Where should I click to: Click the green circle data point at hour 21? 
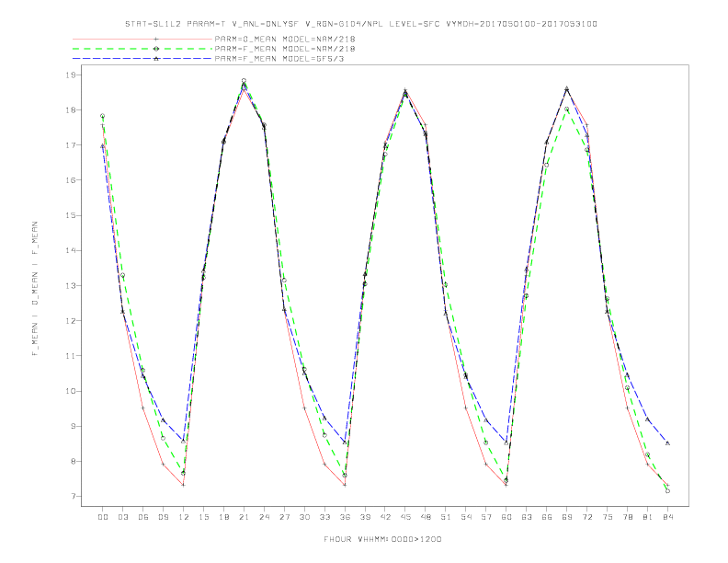tap(244, 80)
